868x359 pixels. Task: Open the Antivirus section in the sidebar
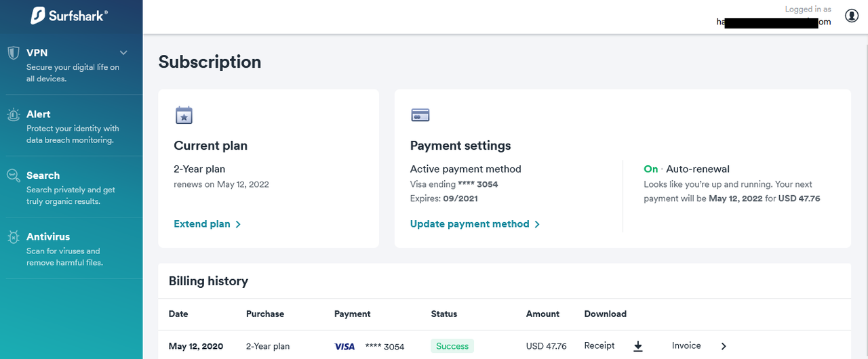[71, 249]
